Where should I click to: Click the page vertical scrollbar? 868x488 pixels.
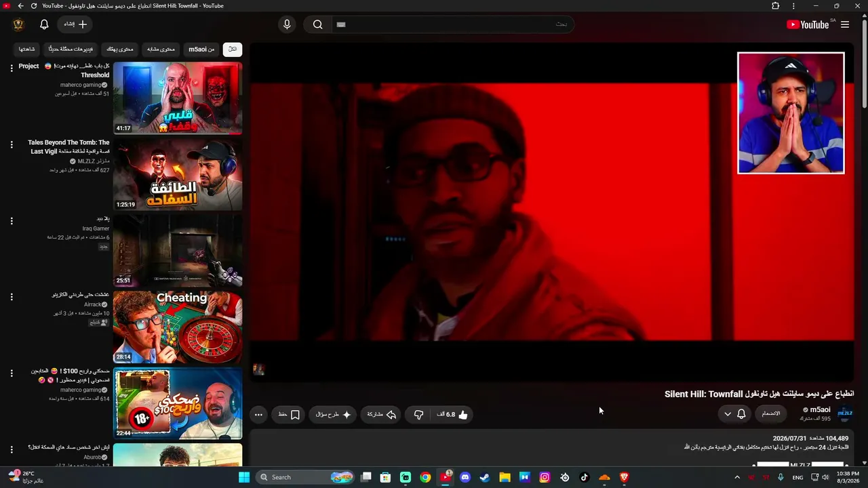point(864,64)
